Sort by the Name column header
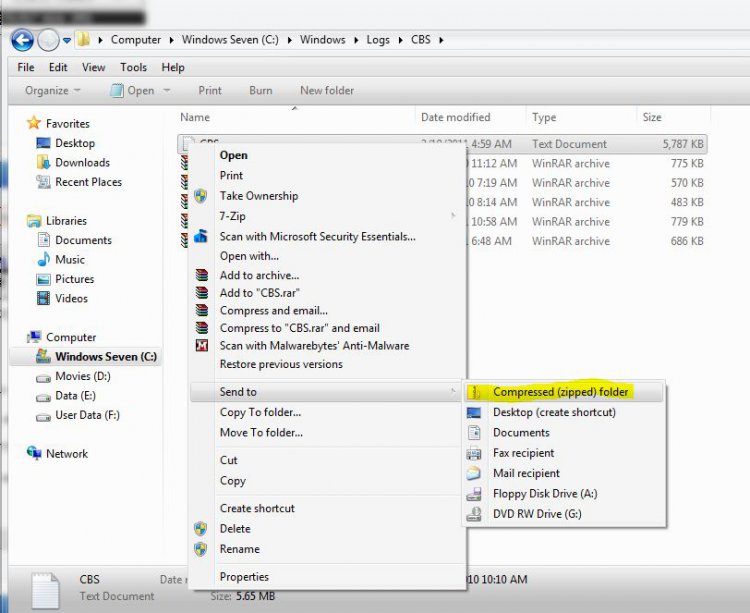 195,117
